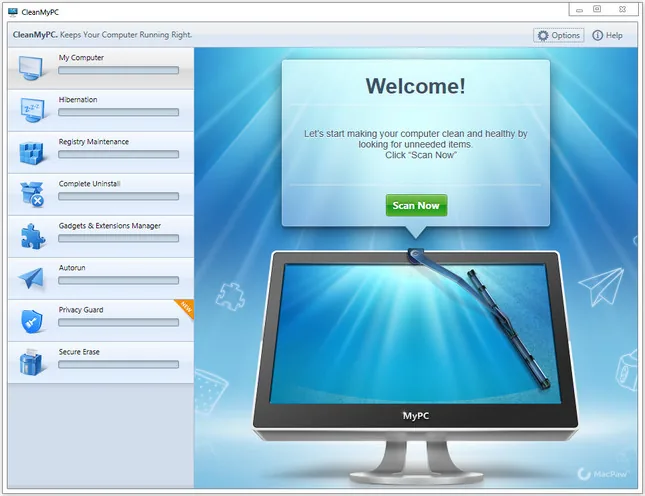Click the My Computer monitor icon
The image size is (645, 496).
31,68
